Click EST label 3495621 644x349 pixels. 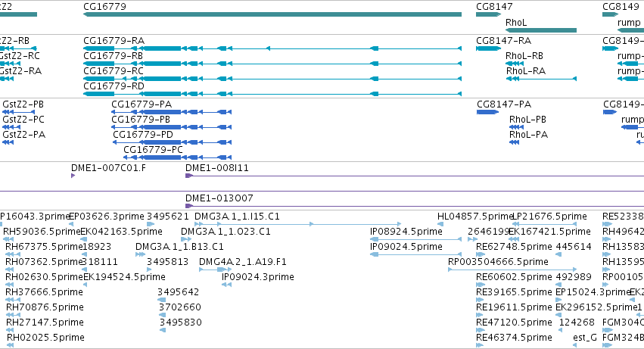click(x=167, y=217)
